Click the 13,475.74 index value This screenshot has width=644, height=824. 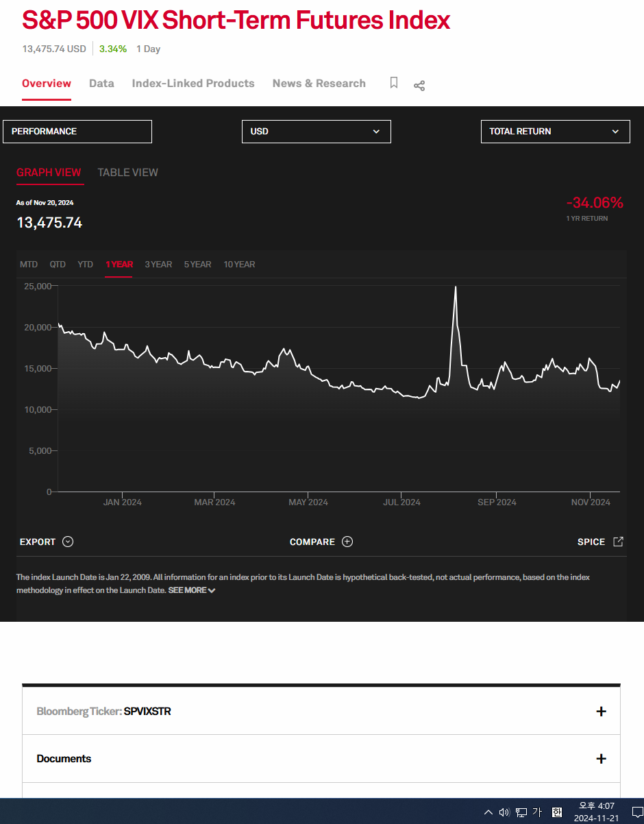coord(49,223)
